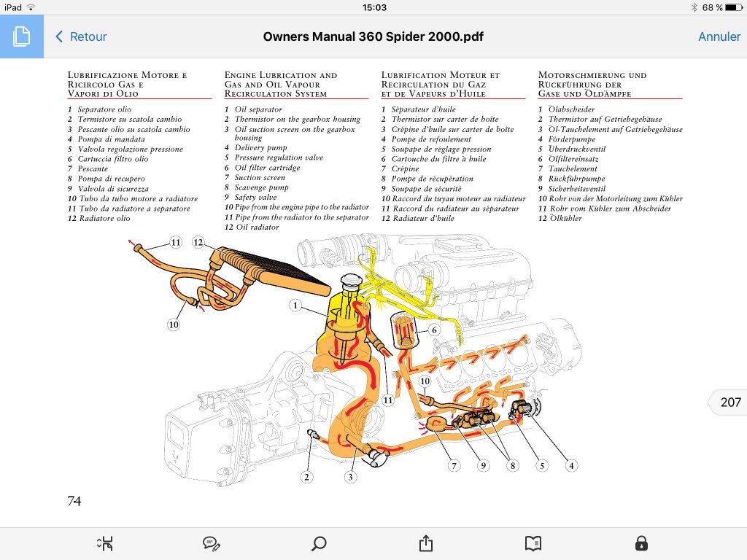Tap the Retour back chevron

click(x=59, y=36)
